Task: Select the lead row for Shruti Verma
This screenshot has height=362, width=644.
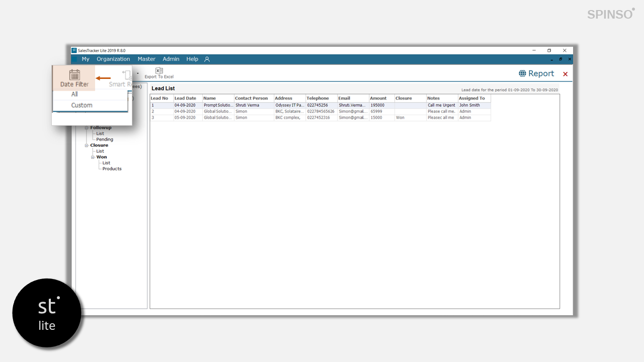Action: [x=247, y=106]
